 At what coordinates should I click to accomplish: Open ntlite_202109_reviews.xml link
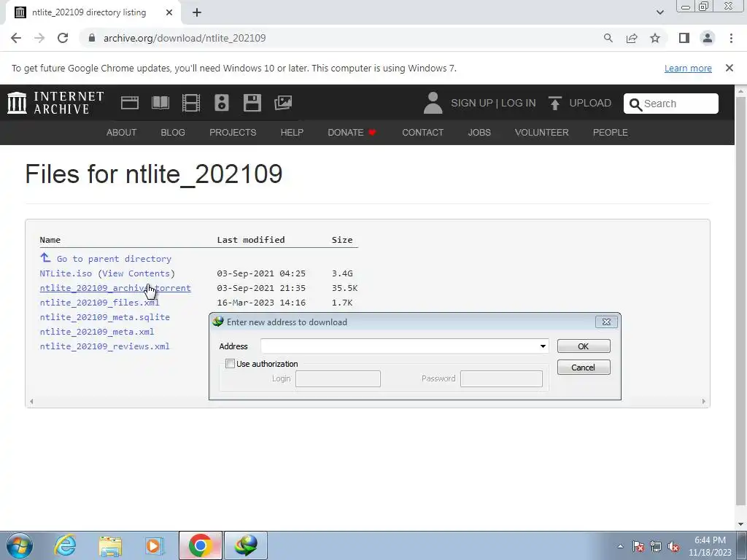tap(104, 346)
